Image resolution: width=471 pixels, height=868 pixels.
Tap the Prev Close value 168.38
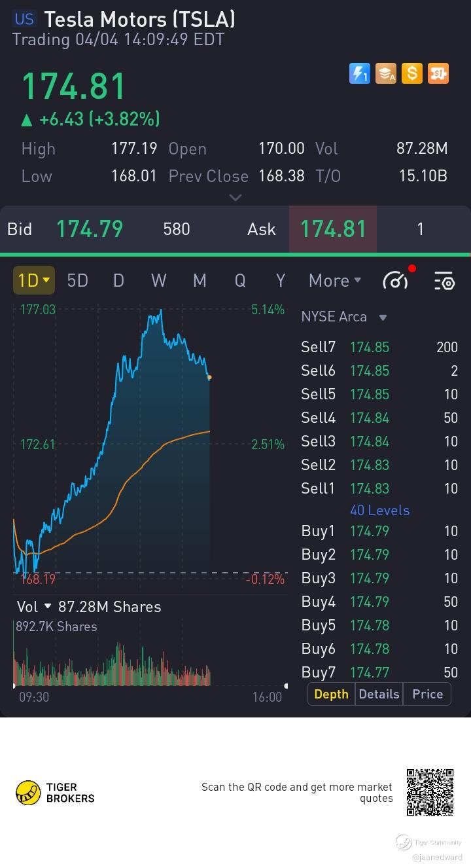point(281,176)
